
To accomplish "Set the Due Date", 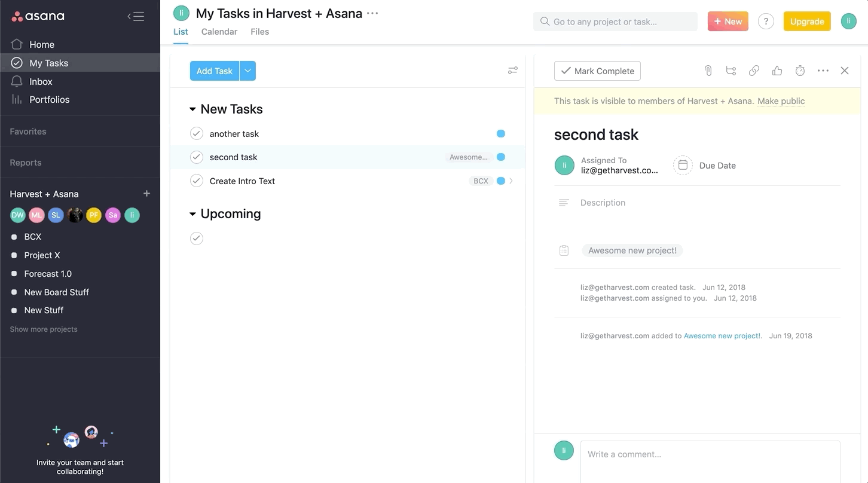I will pyautogui.click(x=705, y=166).
